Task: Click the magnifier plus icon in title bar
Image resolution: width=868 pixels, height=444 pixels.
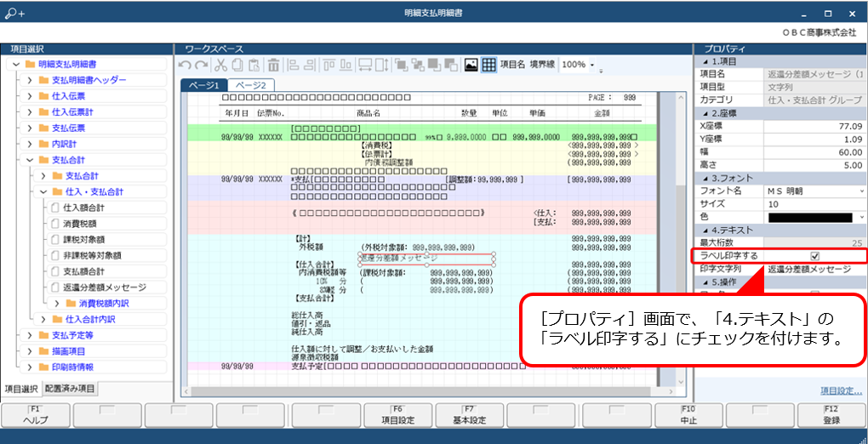Action: [14, 14]
